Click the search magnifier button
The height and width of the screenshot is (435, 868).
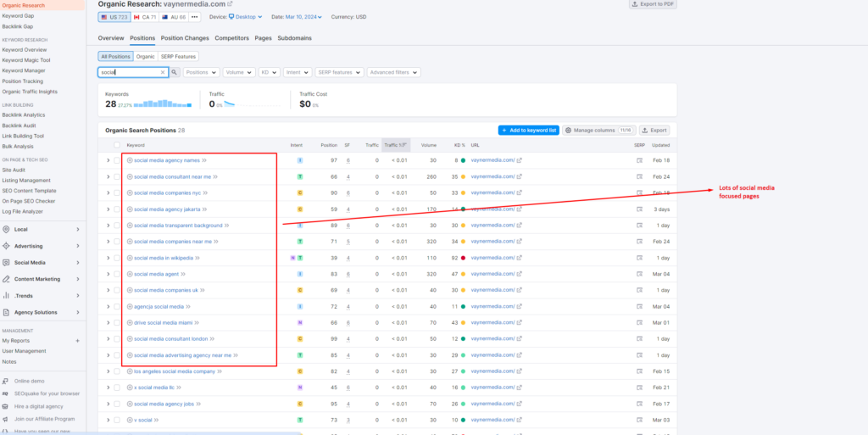175,72
